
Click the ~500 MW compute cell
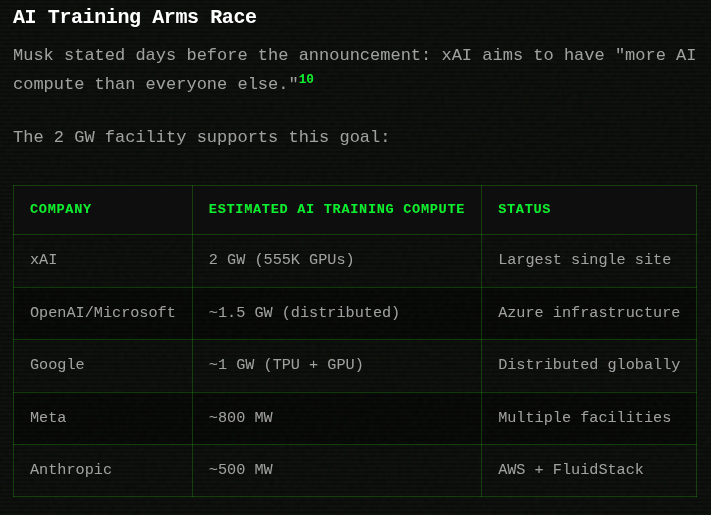coord(241,470)
